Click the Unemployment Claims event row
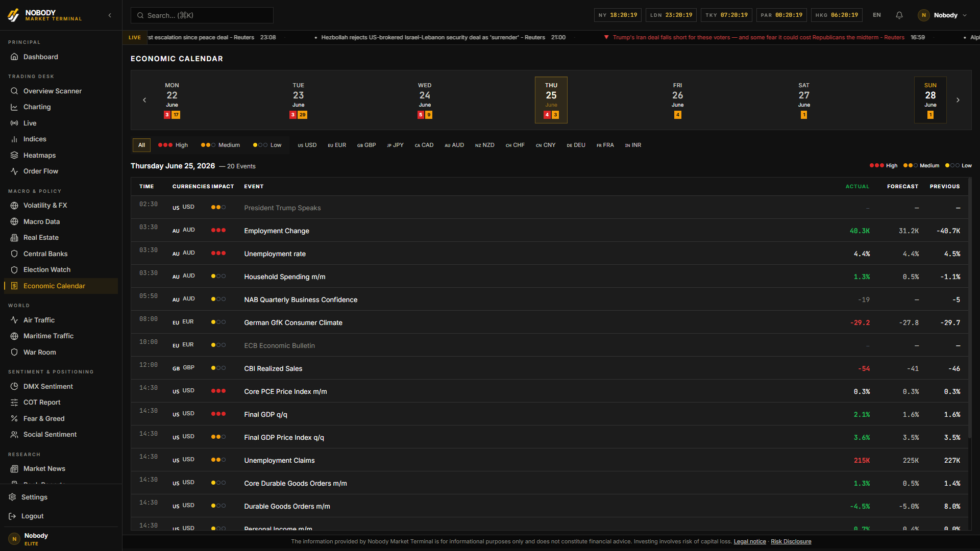This screenshot has width=980, height=551. [550, 460]
